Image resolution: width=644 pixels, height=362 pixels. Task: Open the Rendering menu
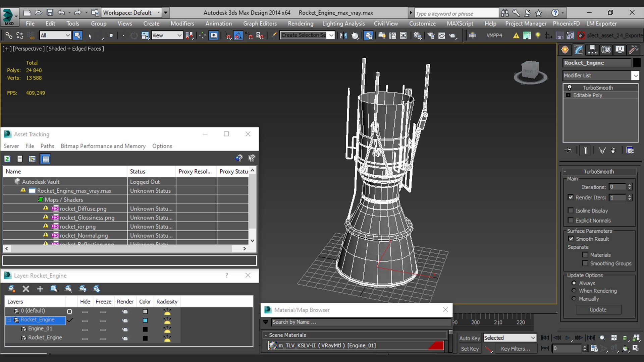click(301, 23)
